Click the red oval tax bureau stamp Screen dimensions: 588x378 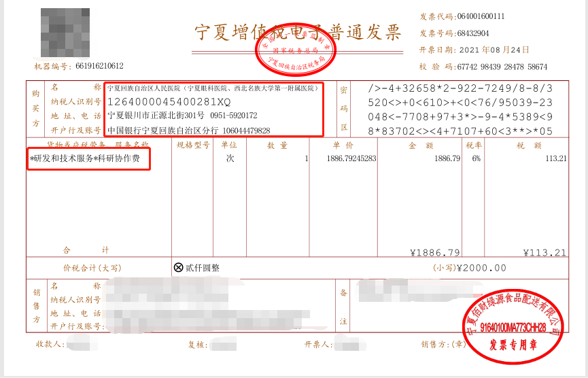(x=295, y=51)
